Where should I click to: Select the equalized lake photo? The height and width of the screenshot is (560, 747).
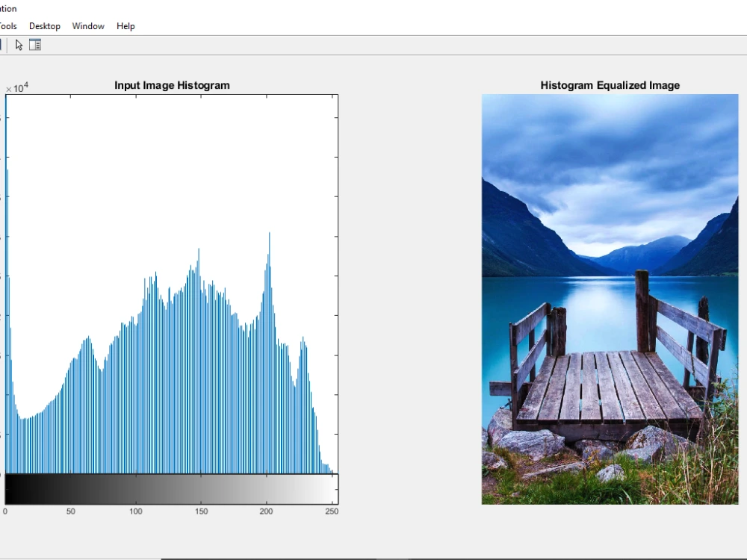click(x=610, y=299)
